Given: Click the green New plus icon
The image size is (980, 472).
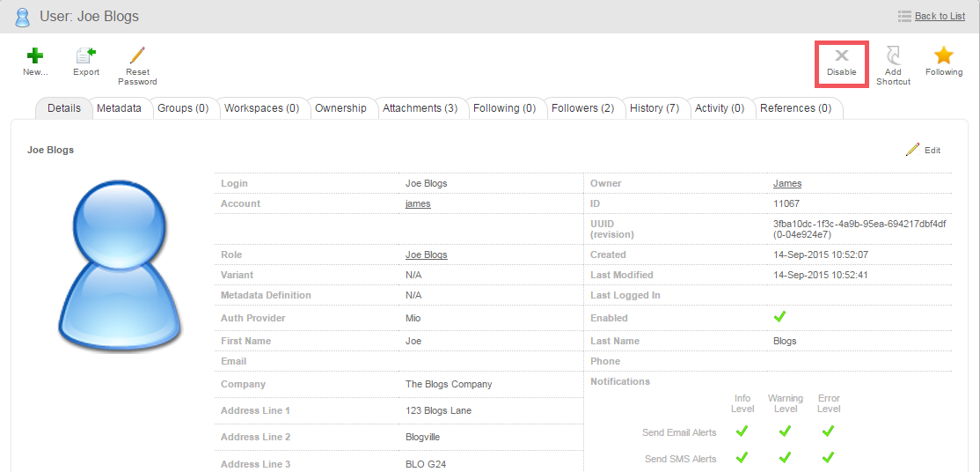Looking at the screenshot, I should 35,55.
